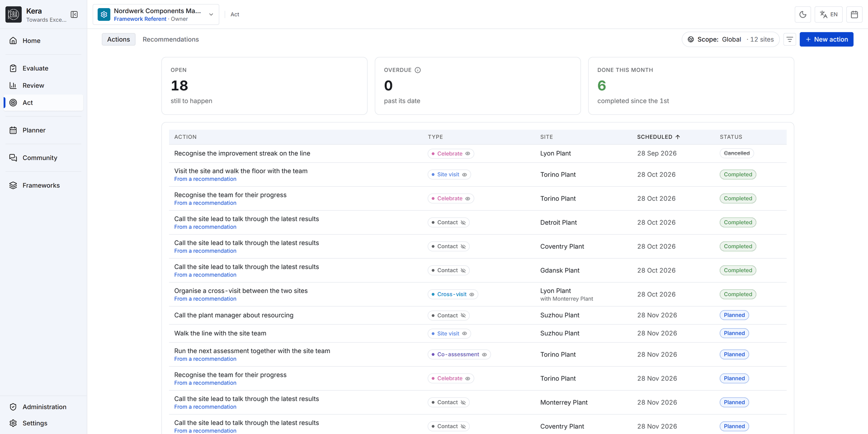Click the Act breadcrumb in top bar
The width and height of the screenshot is (868, 434).
point(235,14)
